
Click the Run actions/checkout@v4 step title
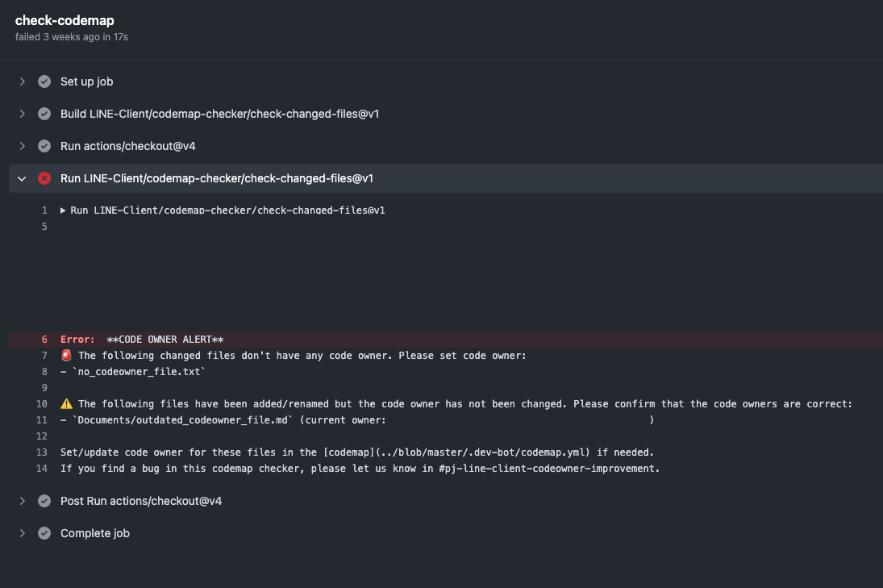point(127,146)
